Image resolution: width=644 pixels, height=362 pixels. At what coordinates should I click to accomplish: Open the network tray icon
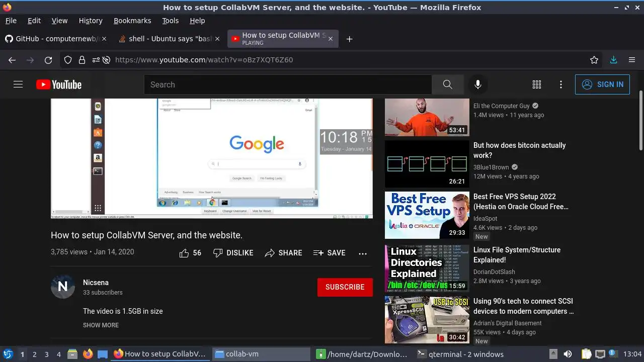coord(600,354)
